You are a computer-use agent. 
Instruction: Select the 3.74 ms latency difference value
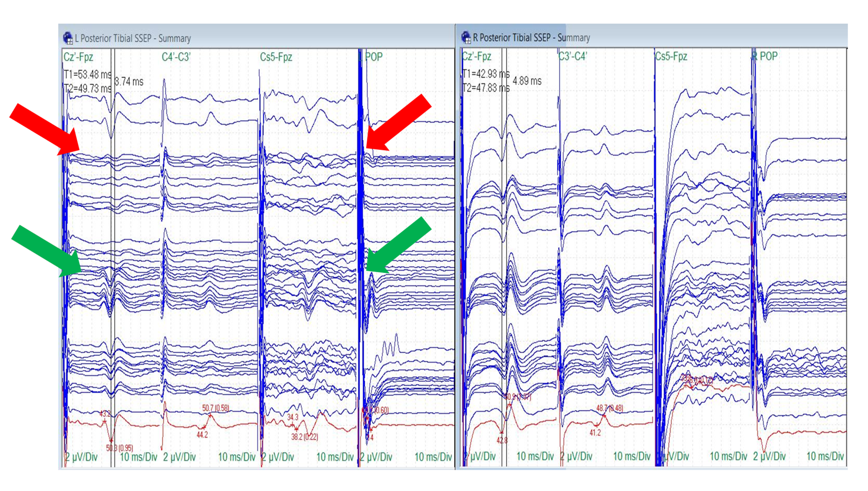coord(129,82)
